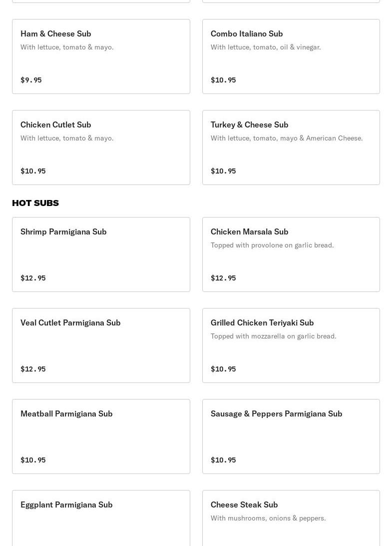Click the Shrimp Parmigiana $12.95 price
The height and width of the screenshot is (546, 392).
[33, 278]
